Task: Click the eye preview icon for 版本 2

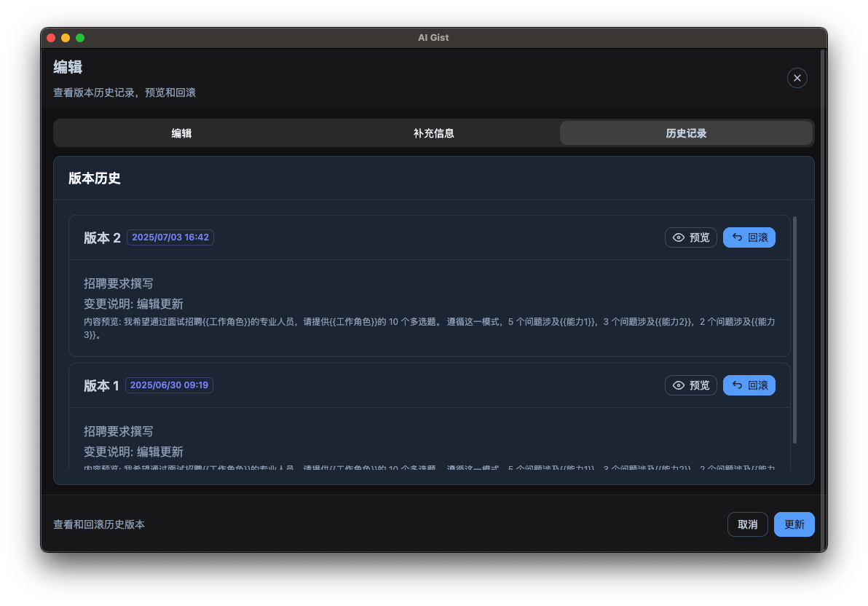Action: (x=679, y=237)
